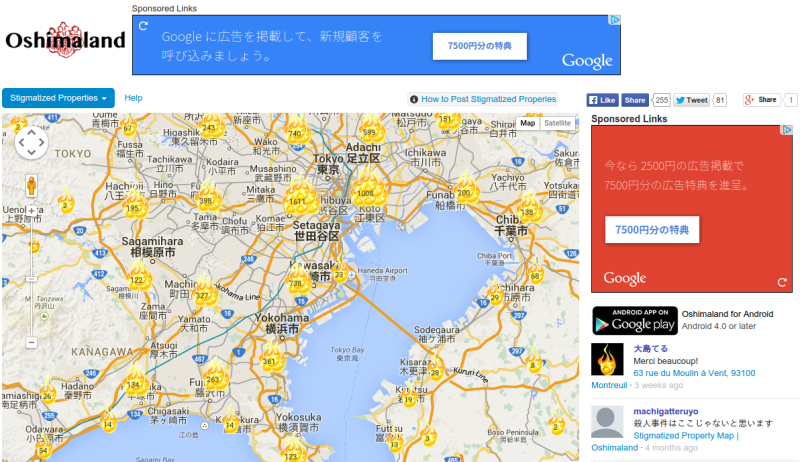Viewport: 800px width, 462px height.
Task: Click the fire marker labeled 151
Action: (x=445, y=119)
